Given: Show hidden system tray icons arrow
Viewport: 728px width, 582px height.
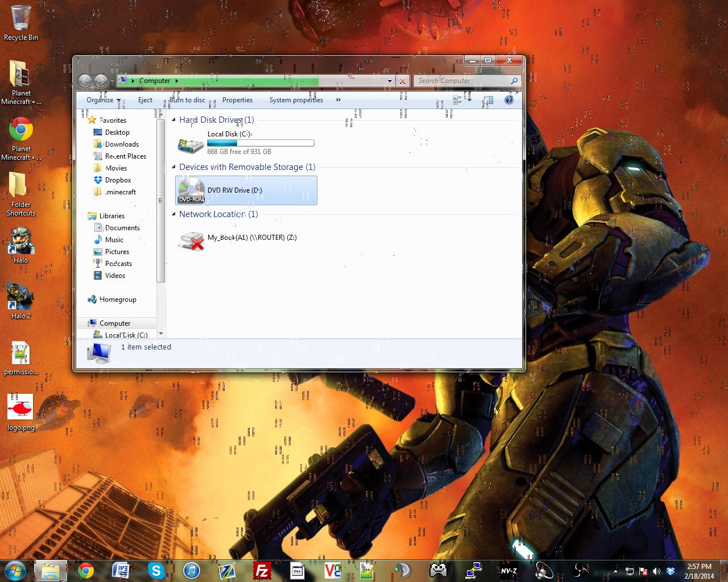Looking at the screenshot, I should 615,571.
